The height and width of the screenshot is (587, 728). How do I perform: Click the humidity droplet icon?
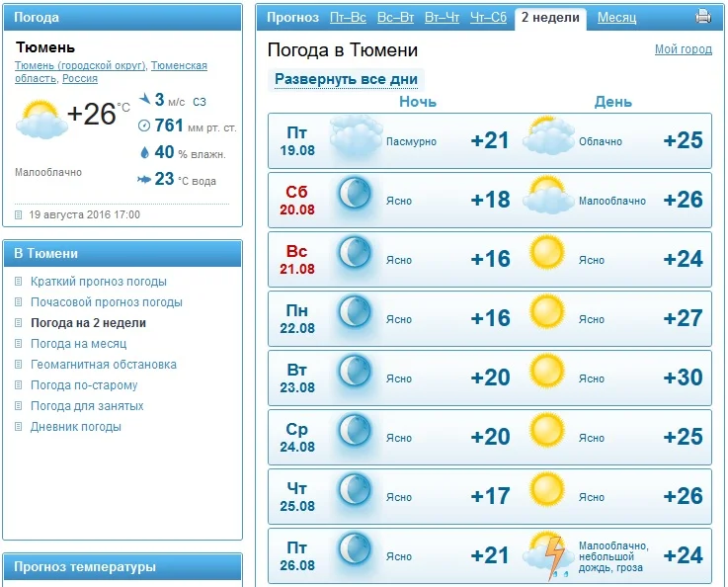145,152
